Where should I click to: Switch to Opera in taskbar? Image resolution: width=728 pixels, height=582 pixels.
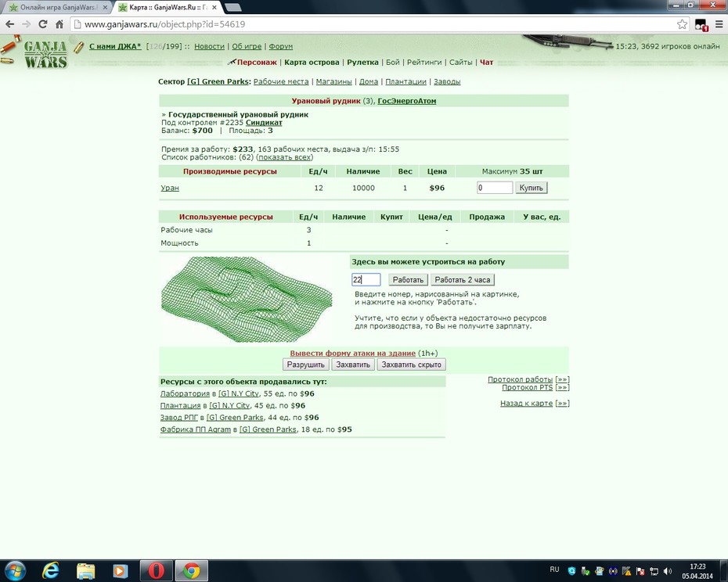[x=156, y=570]
